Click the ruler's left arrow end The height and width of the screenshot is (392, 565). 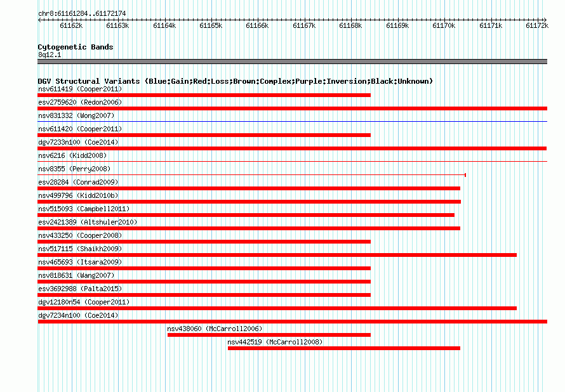point(39,20)
